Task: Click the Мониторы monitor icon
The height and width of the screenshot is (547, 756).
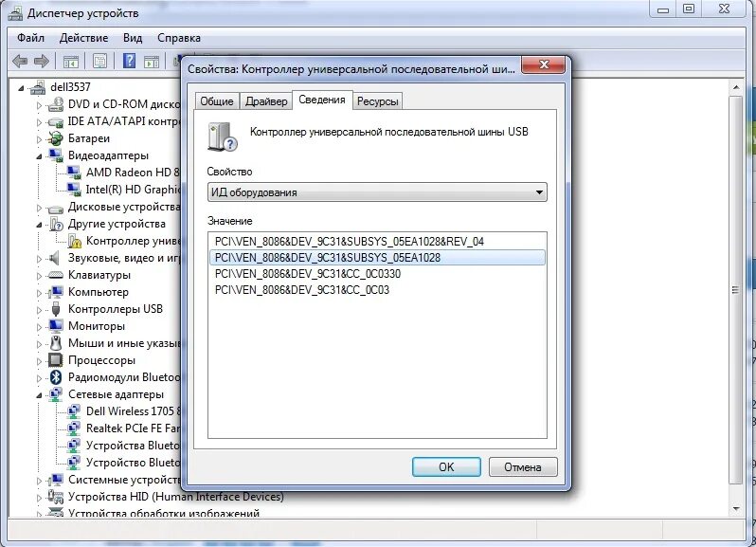Action: (56, 325)
